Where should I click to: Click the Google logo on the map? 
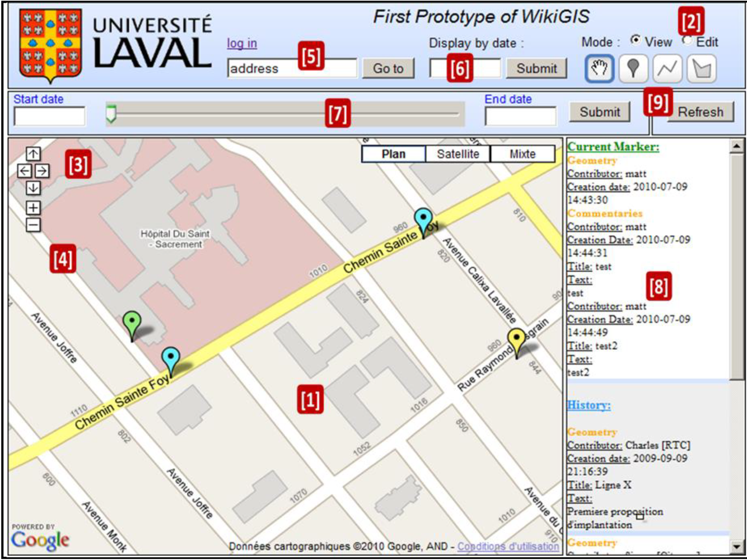pos(40,540)
